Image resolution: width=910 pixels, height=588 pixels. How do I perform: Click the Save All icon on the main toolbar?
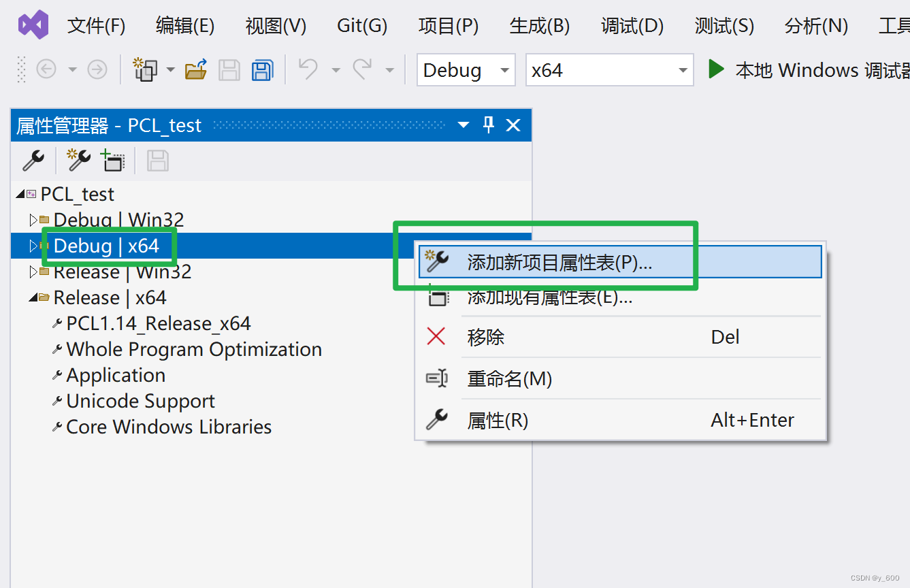click(262, 69)
